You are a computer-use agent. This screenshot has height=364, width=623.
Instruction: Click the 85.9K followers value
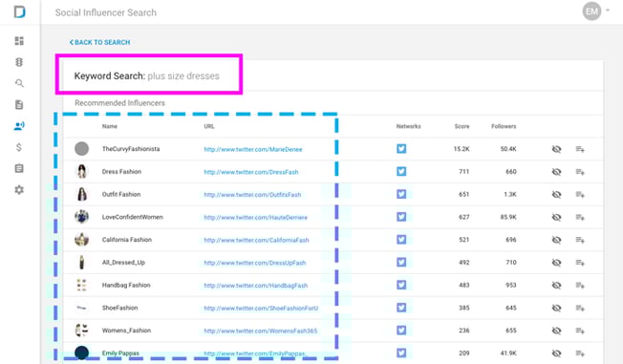(508, 217)
